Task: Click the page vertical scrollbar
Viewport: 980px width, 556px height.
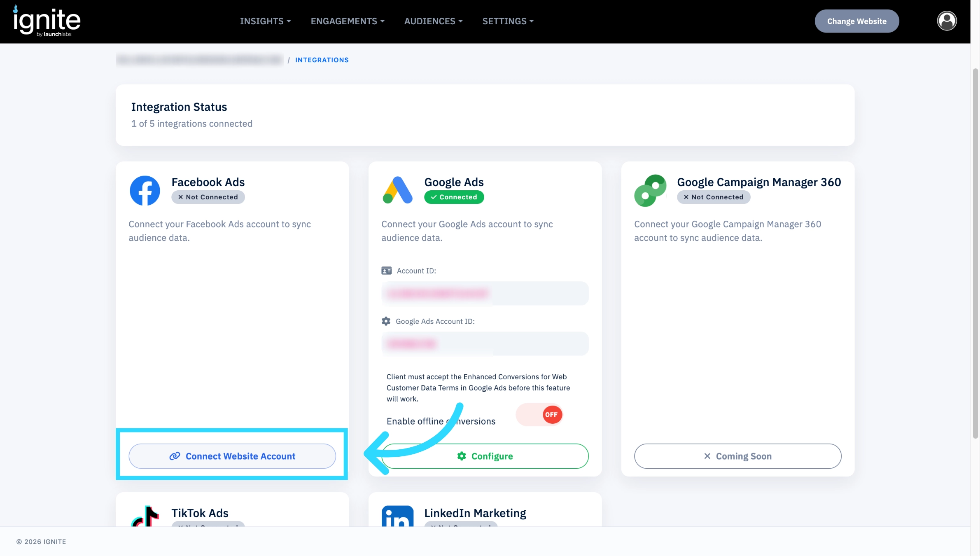Action: [975, 253]
